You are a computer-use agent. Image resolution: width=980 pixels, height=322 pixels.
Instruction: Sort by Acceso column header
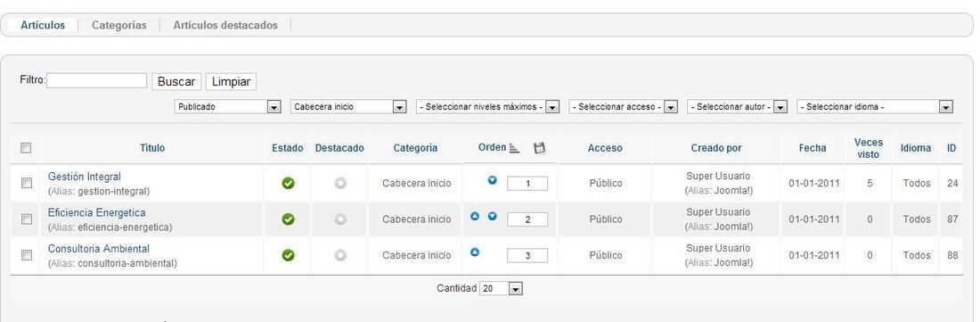click(605, 148)
